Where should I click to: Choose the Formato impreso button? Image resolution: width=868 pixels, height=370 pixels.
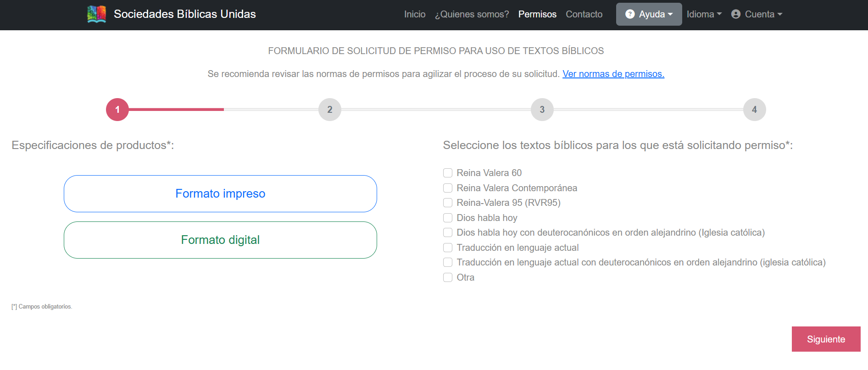pyautogui.click(x=220, y=193)
